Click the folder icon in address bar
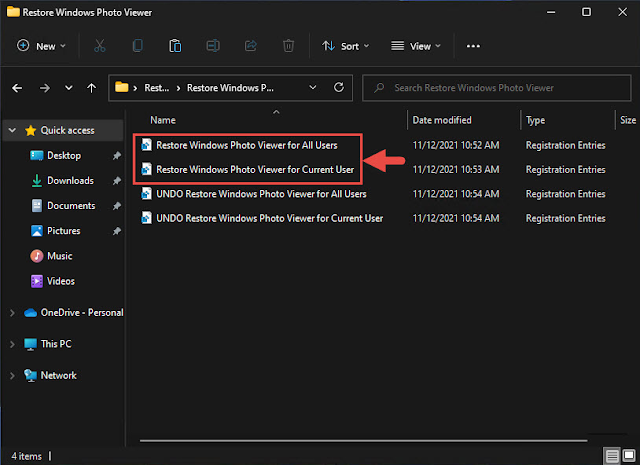Image resolution: width=640 pixels, height=465 pixels. pyautogui.click(x=122, y=87)
